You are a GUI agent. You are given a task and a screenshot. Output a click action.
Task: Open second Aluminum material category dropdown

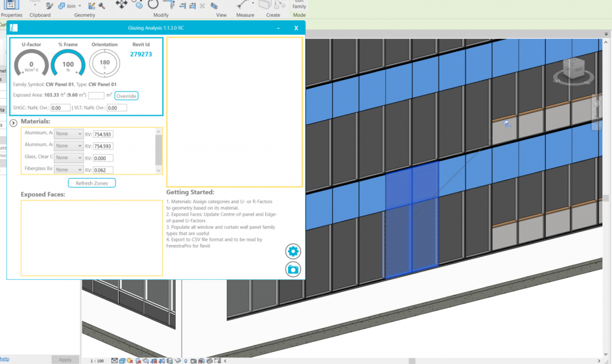68,146
